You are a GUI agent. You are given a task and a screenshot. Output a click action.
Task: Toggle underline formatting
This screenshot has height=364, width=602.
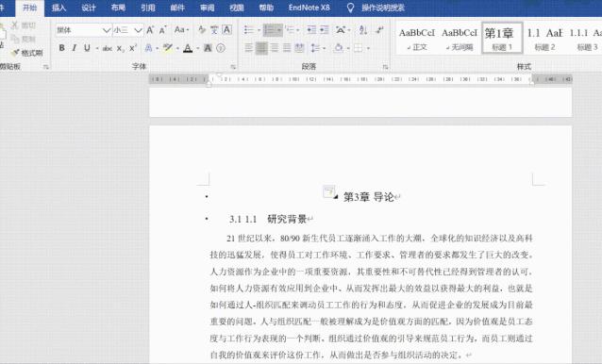87,48
